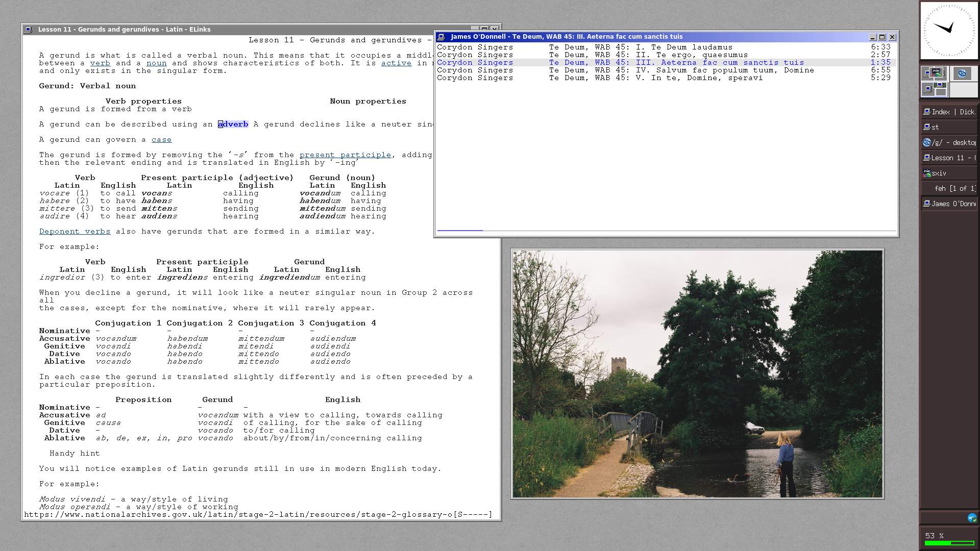
Task: Click the highlighted 'adverb' link
Action: pos(233,124)
